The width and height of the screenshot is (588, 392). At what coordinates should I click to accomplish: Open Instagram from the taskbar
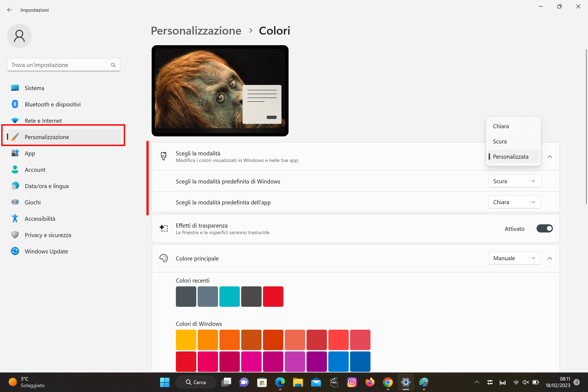tap(352, 382)
